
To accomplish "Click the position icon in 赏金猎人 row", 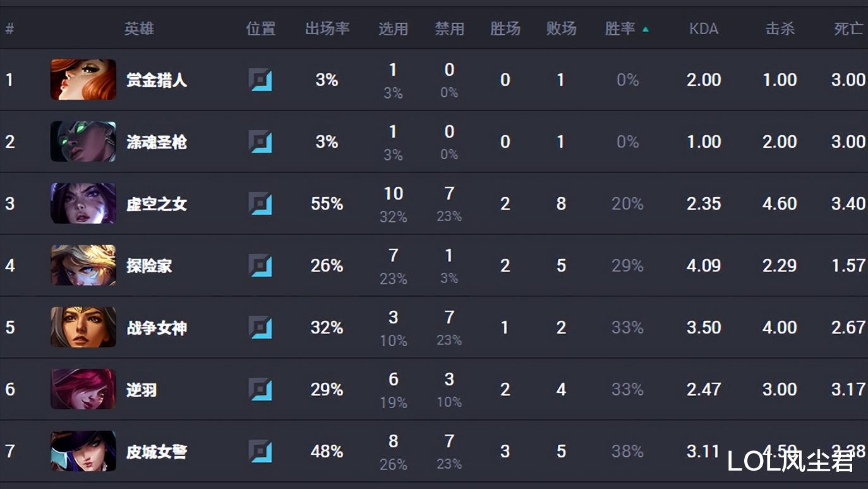I will (260, 80).
